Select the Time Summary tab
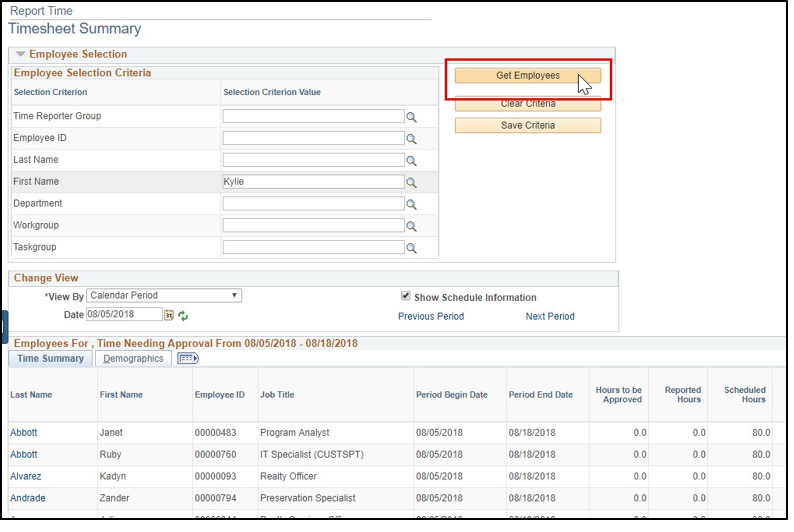This screenshot has width=794, height=532. point(50,358)
